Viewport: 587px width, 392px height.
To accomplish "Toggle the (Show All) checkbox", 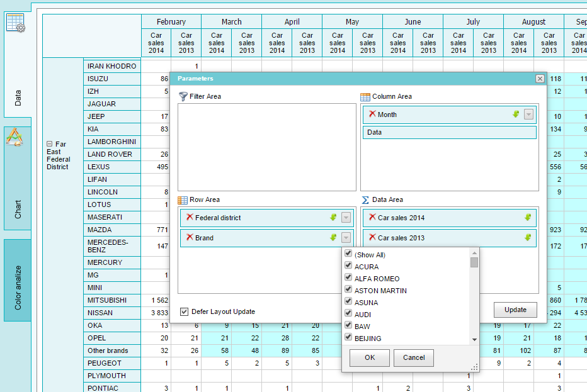I will click(x=348, y=254).
